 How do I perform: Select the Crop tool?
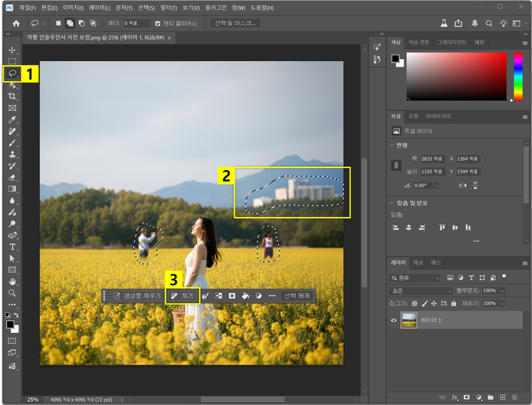(x=12, y=96)
